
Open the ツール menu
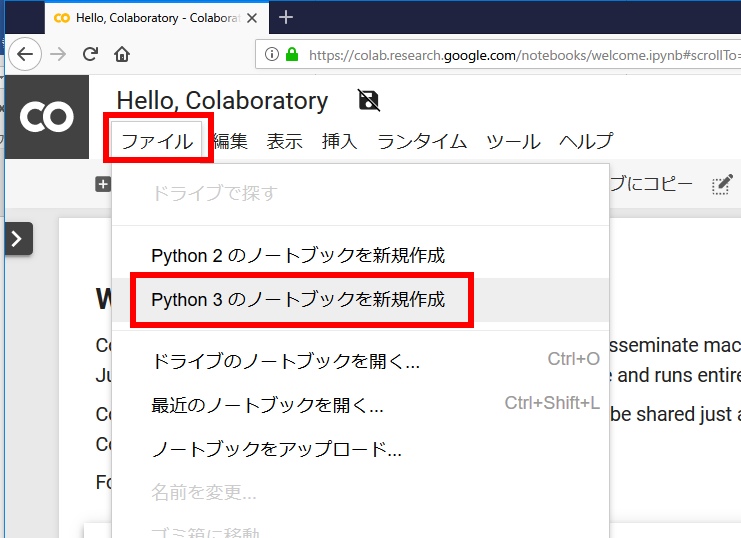pos(513,141)
